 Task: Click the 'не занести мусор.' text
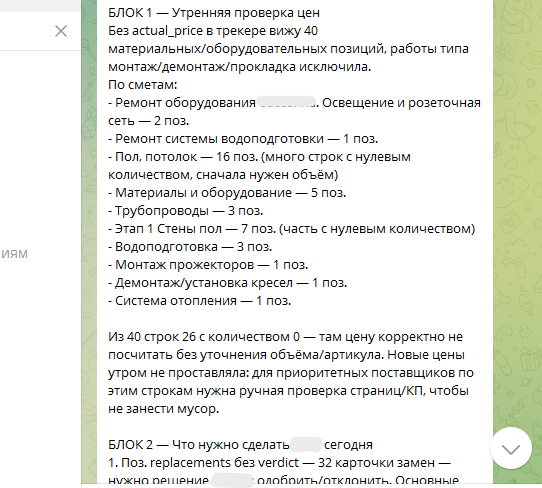[163, 409]
